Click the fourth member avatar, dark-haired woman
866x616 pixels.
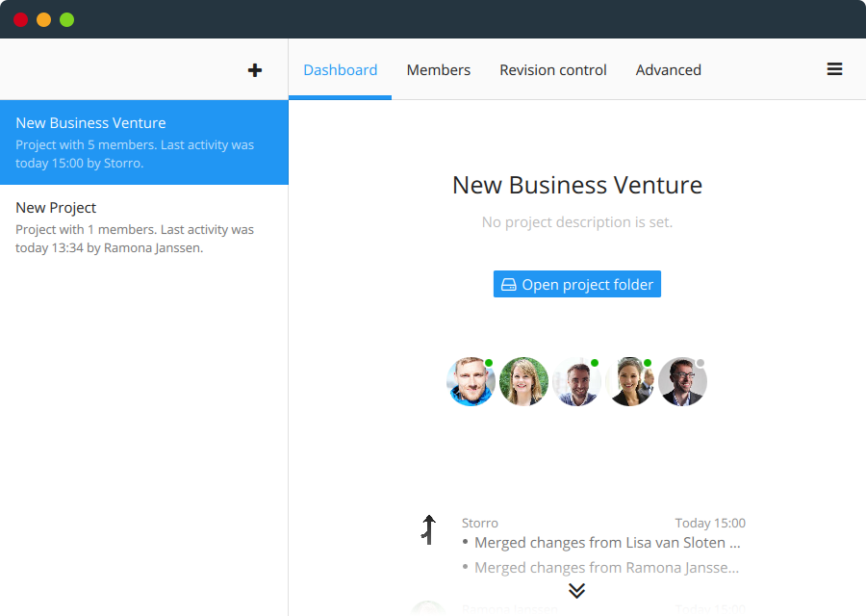[x=630, y=382]
